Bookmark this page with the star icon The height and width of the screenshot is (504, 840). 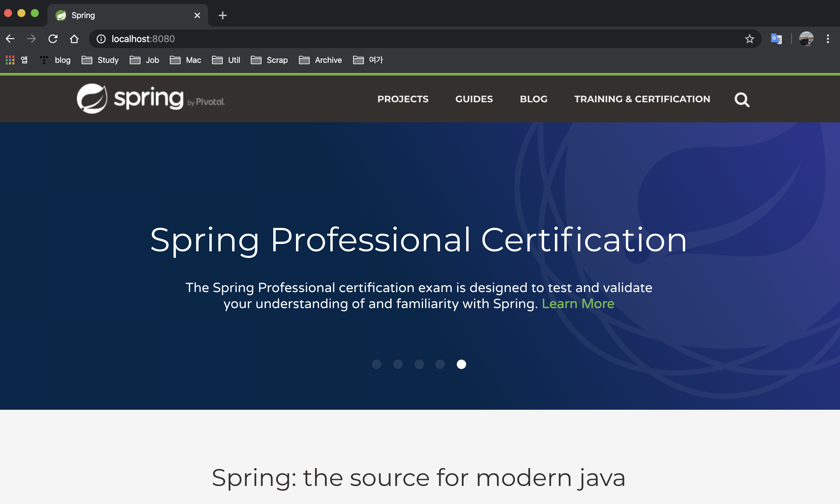point(749,39)
